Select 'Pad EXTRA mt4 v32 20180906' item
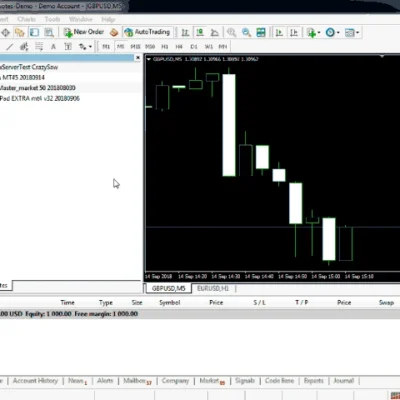Viewport: 400px width, 400px height. click(x=40, y=98)
